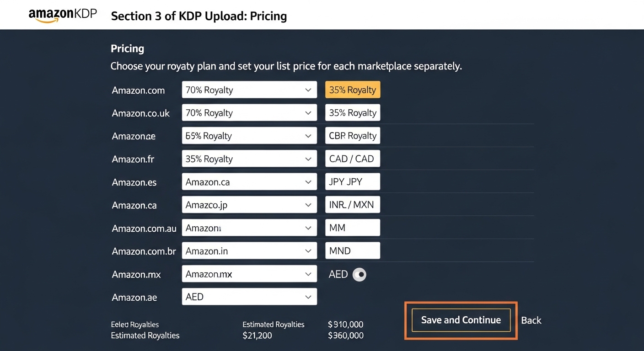
Task: Open the Amazon.ca dropdown in the Amazon.es row
Action: 249,181
